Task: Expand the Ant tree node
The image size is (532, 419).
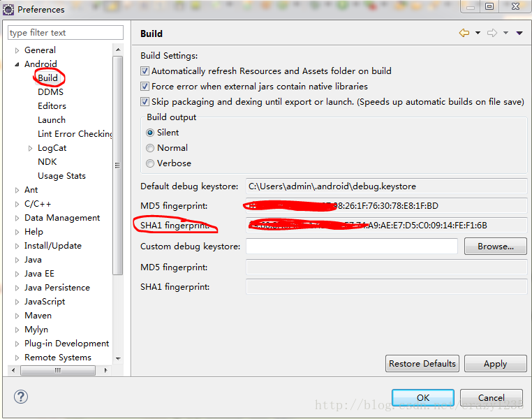Action: click(17, 190)
